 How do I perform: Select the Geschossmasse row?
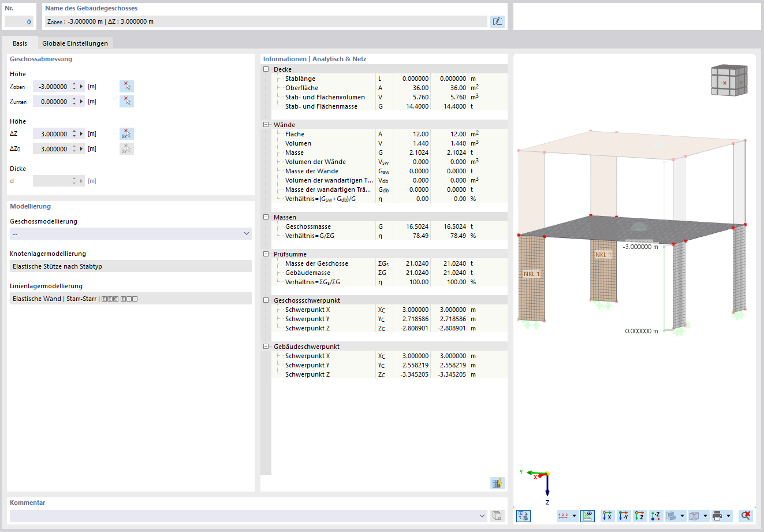389,226
